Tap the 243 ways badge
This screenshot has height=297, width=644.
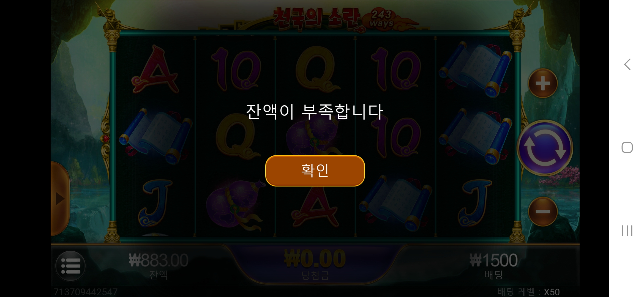click(x=381, y=18)
